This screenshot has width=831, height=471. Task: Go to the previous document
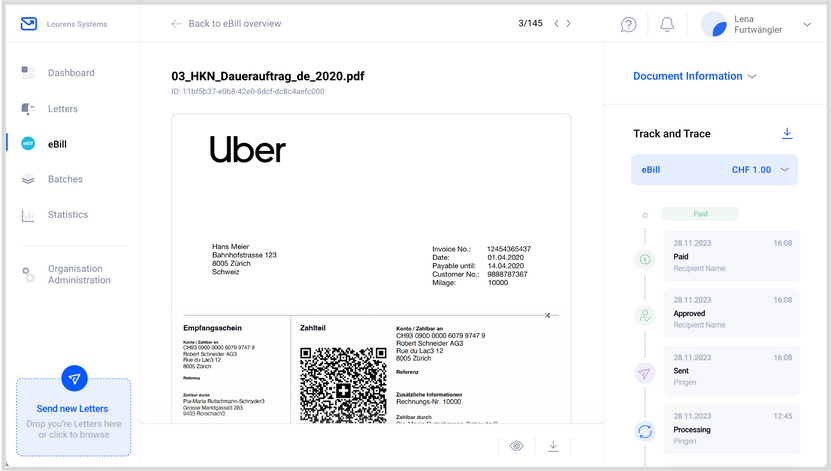[x=556, y=23]
